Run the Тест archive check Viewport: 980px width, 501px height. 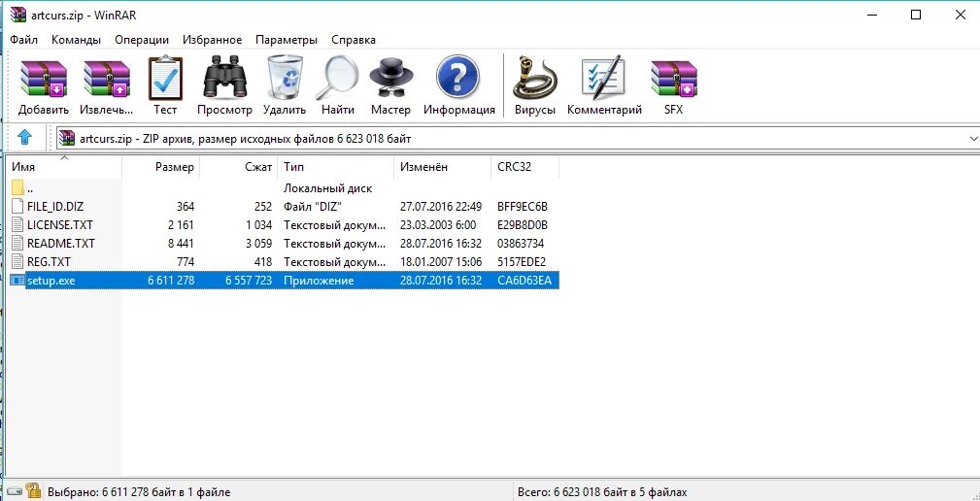(166, 78)
